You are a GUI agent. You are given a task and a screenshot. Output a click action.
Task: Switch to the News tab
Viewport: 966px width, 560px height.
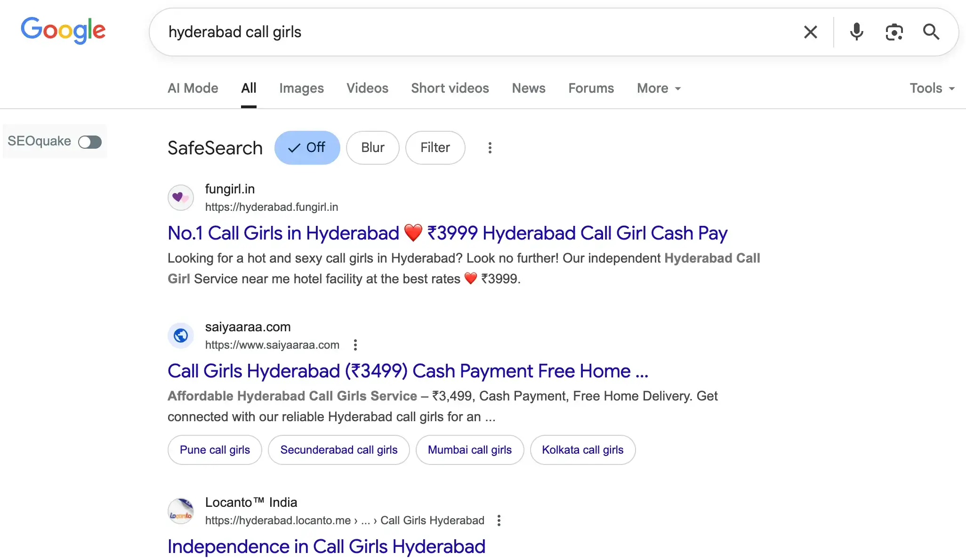(x=529, y=88)
